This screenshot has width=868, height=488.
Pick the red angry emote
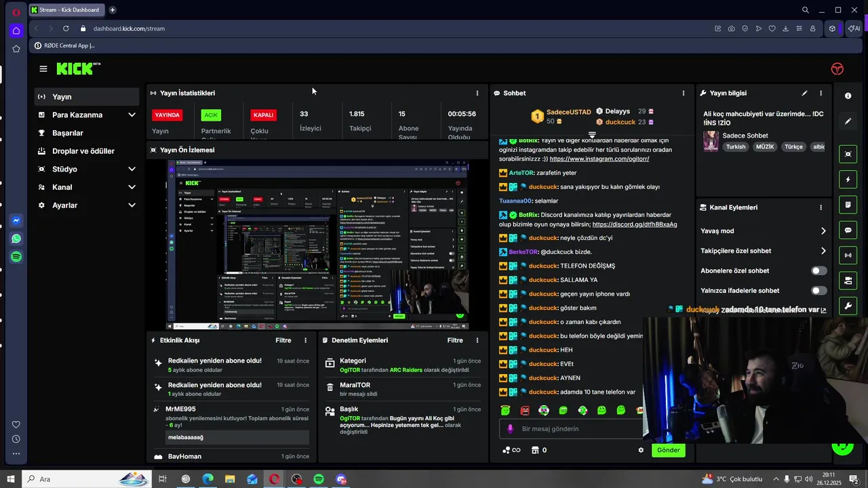[x=525, y=410]
